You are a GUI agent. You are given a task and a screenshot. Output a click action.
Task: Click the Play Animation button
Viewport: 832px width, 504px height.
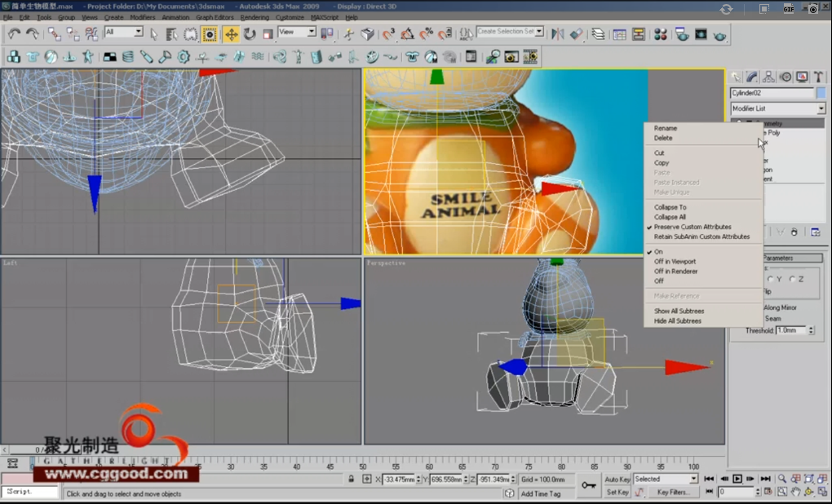tap(737, 479)
